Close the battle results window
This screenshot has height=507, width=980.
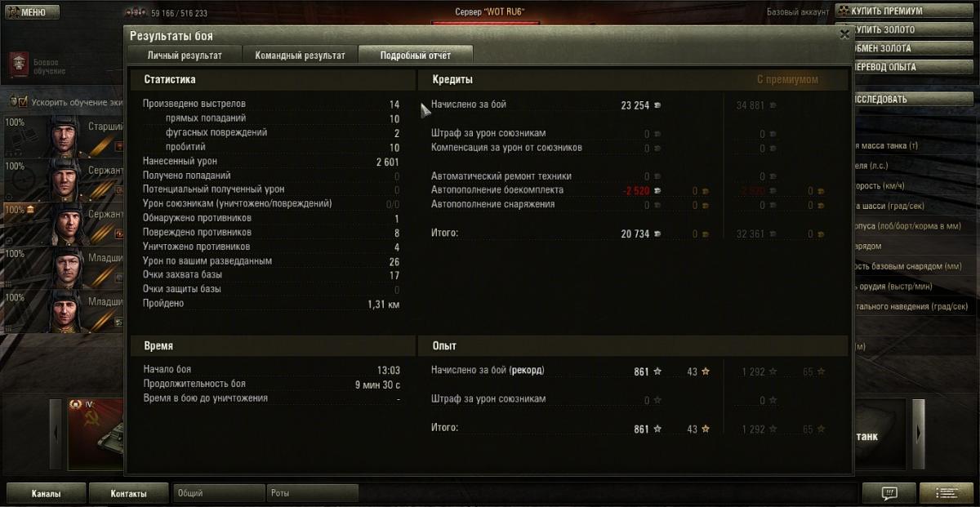[844, 34]
